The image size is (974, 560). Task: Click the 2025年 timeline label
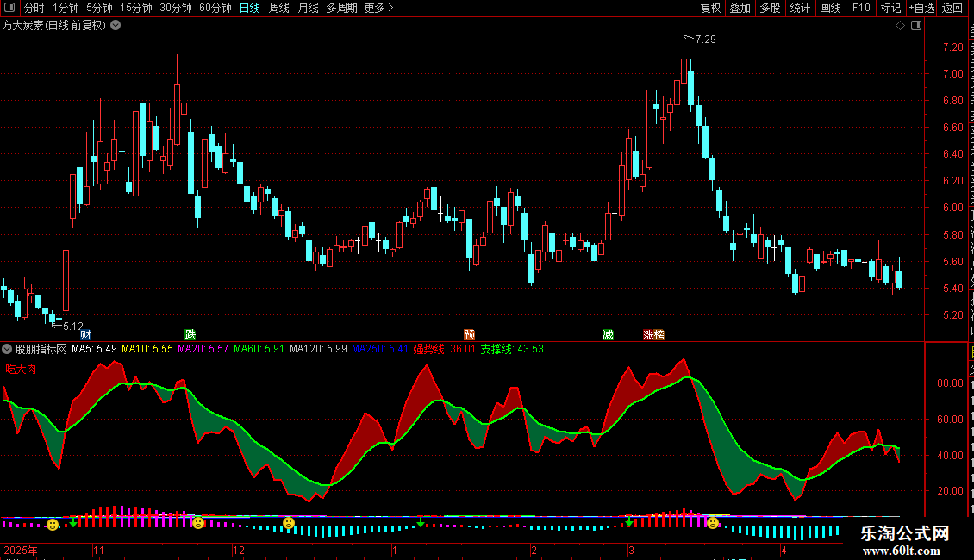[21, 550]
